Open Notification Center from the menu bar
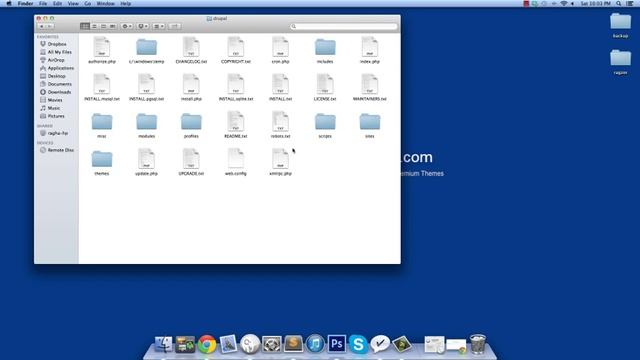This screenshot has width=640, height=360. pyautogui.click(x=630, y=3)
